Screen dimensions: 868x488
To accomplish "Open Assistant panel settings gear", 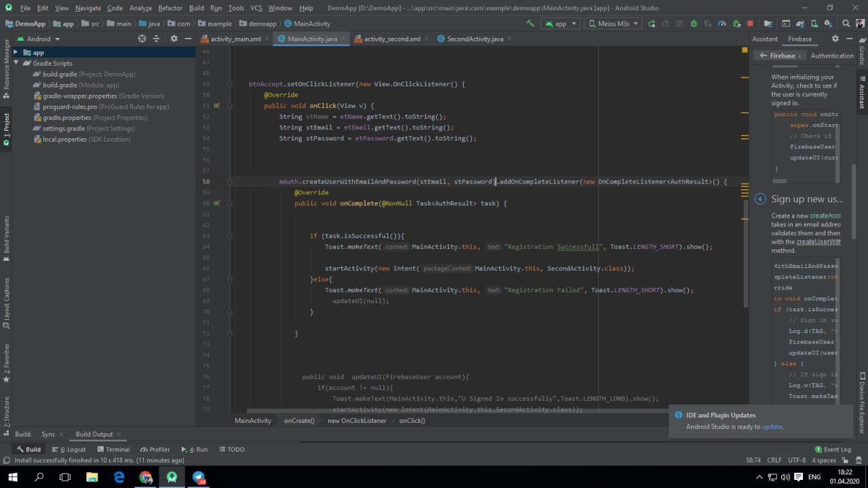I will (x=835, y=39).
